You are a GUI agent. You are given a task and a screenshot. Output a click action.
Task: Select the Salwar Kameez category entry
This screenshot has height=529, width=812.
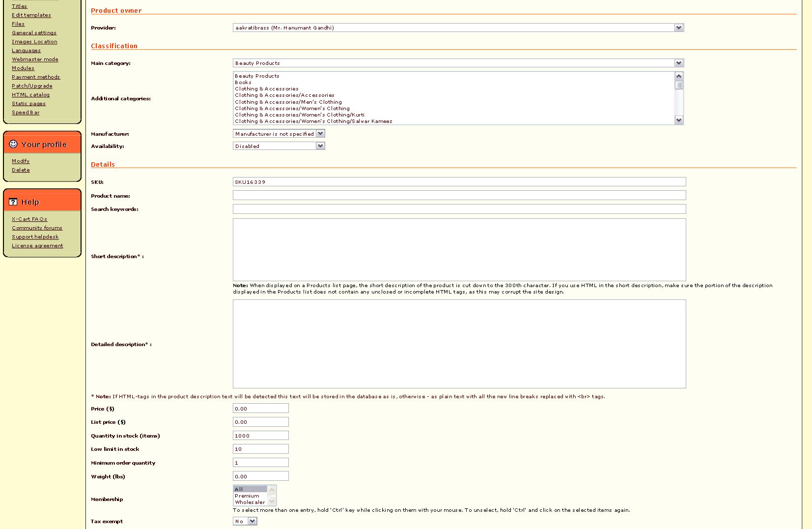(x=313, y=121)
